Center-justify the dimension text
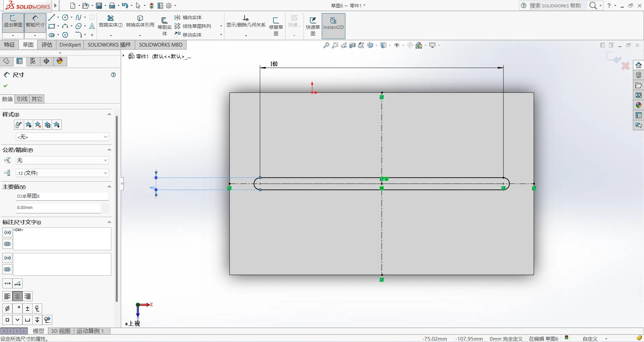Viewport: 644px width, 342px height. [17, 296]
